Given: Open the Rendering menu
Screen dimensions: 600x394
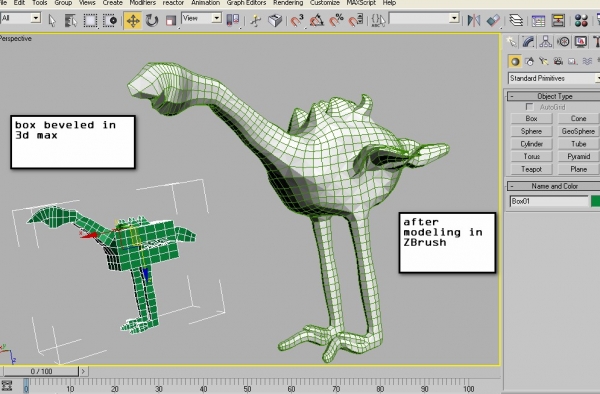Looking at the screenshot, I should tap(288, 3).
